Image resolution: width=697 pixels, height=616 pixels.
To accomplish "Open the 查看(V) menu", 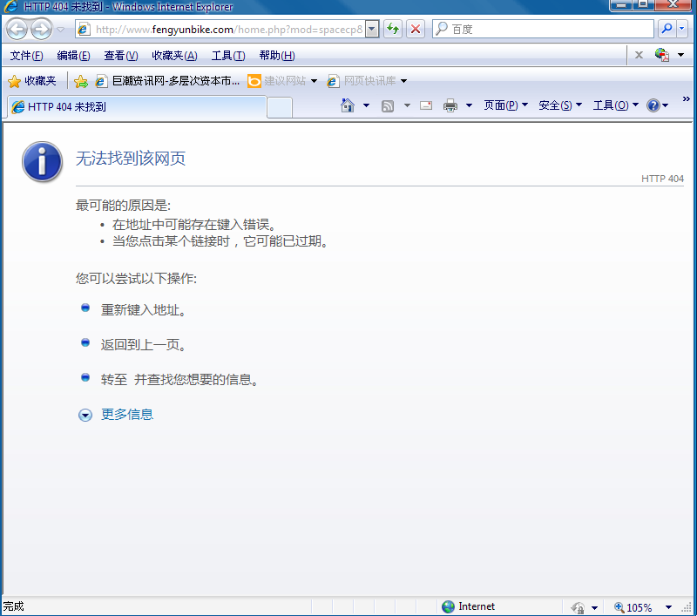I will coord(120,55).
